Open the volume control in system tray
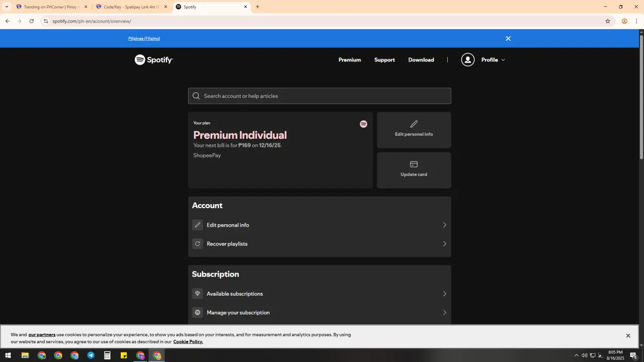 click(585, 355)
